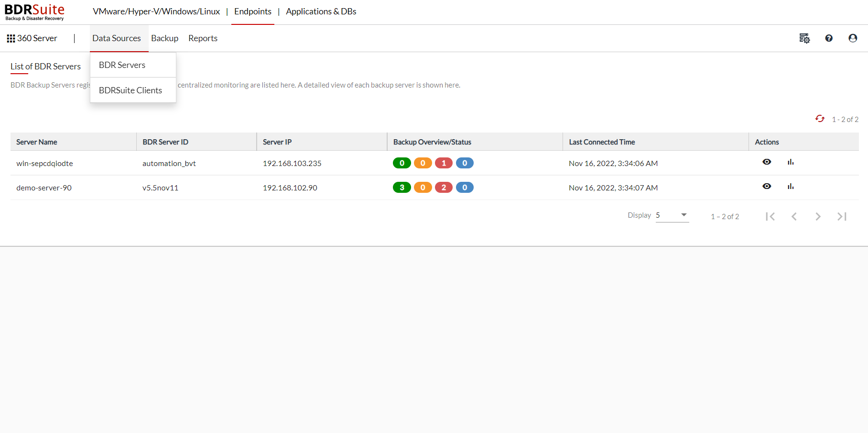Image resolution: width=868 pixels, height=433 pixels.
Task: Open the help question mark icon
Action: [x=829, y=38]
